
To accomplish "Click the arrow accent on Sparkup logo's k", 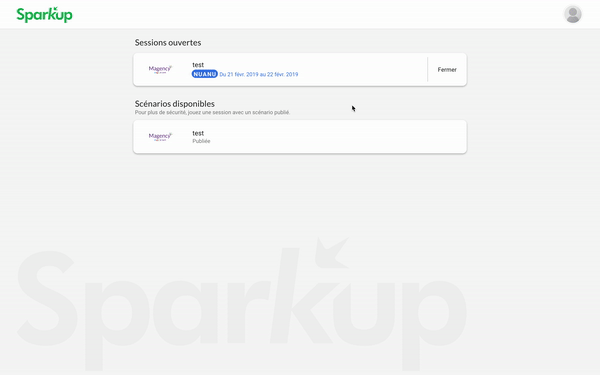I will coord(55,9).
